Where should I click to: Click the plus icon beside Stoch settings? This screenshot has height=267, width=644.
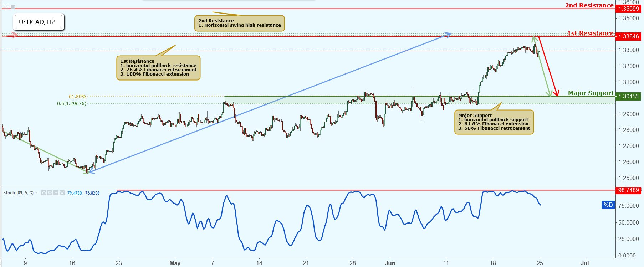[56, 193]
